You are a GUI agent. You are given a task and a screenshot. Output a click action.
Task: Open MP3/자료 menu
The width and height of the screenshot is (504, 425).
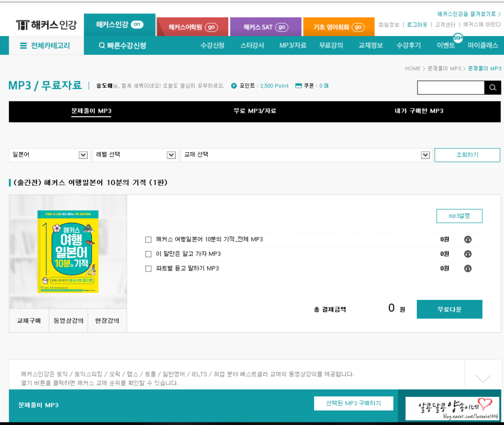293,45
